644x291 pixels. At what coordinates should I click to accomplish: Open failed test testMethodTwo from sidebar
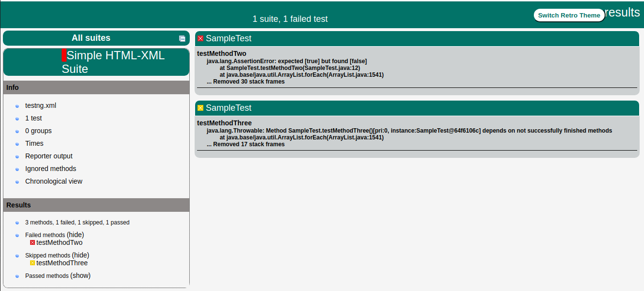[60, 242]
